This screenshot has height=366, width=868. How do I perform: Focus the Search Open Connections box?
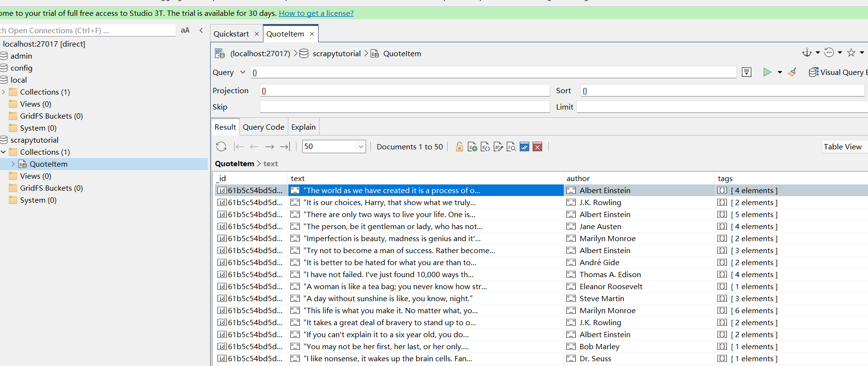tap(87, 30)
